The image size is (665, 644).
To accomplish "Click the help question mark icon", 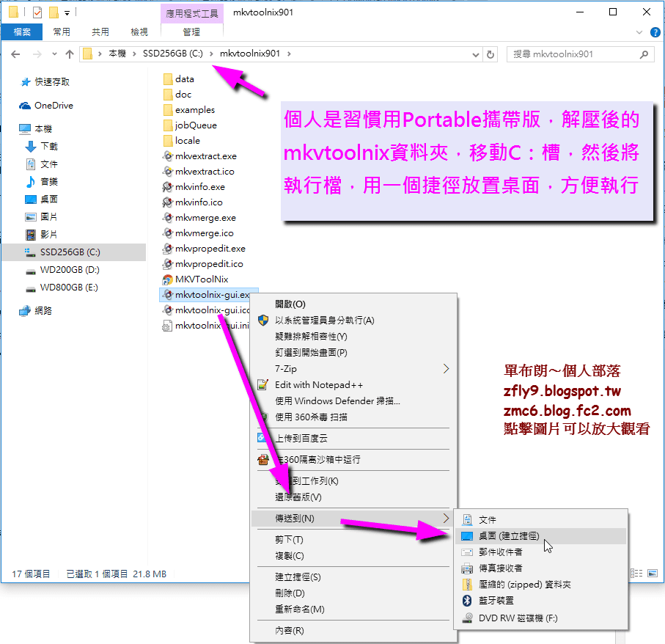I will [x=655, y=32].
